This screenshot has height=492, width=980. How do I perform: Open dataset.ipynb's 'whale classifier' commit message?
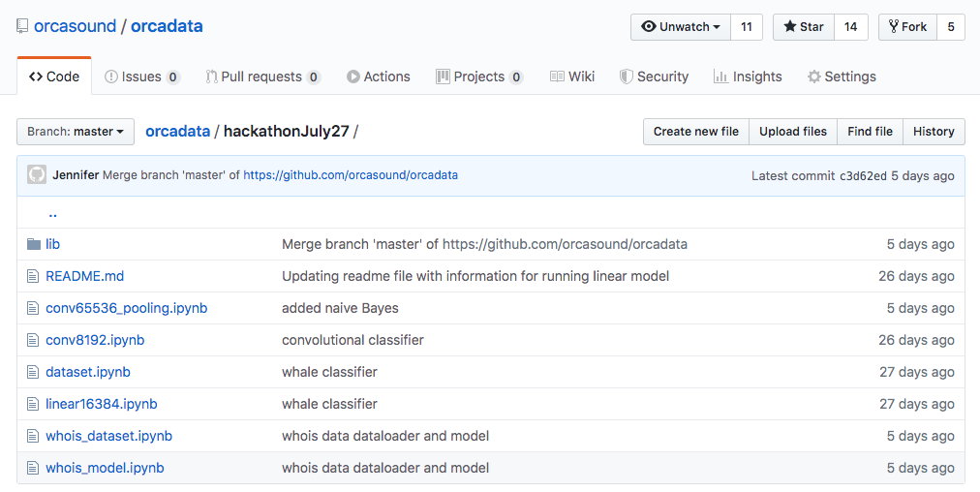point(329,371)
